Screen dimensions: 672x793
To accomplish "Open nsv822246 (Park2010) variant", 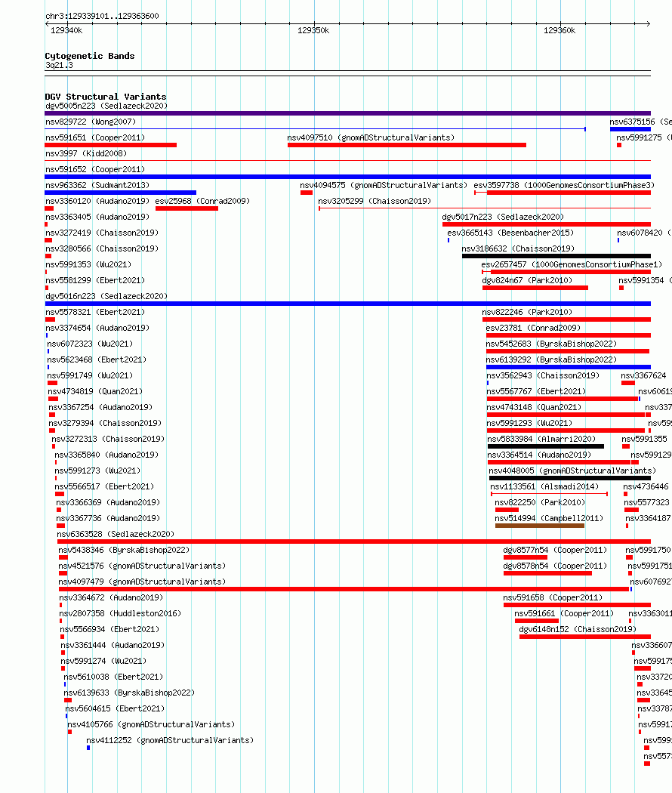I will pyautogui.click(x=527, y=312).
